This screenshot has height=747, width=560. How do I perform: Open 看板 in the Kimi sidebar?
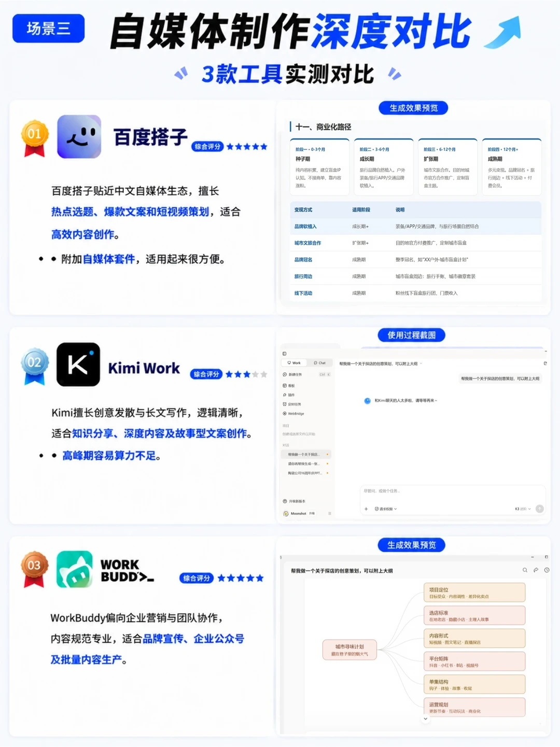coord(289,386)
